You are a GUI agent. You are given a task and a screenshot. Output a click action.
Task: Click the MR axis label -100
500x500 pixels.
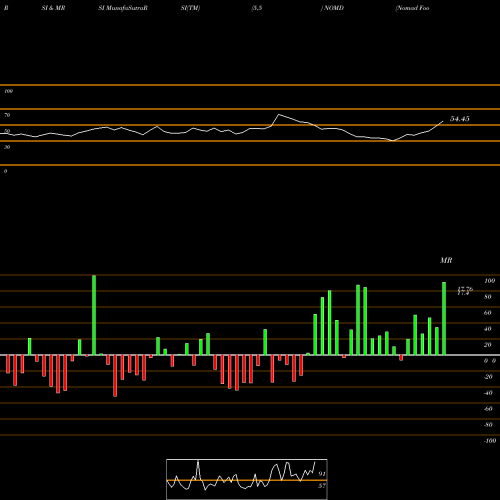pos(490,441)
